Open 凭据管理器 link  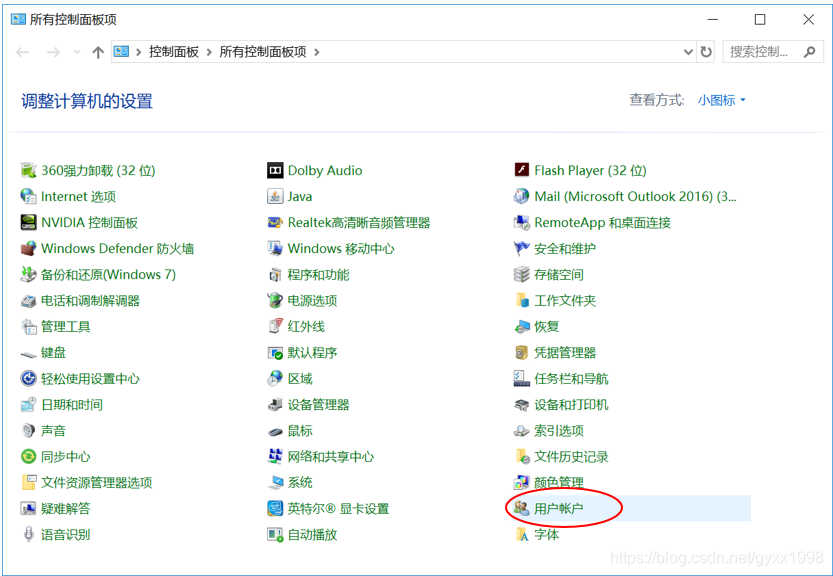[x=565, y=353]
